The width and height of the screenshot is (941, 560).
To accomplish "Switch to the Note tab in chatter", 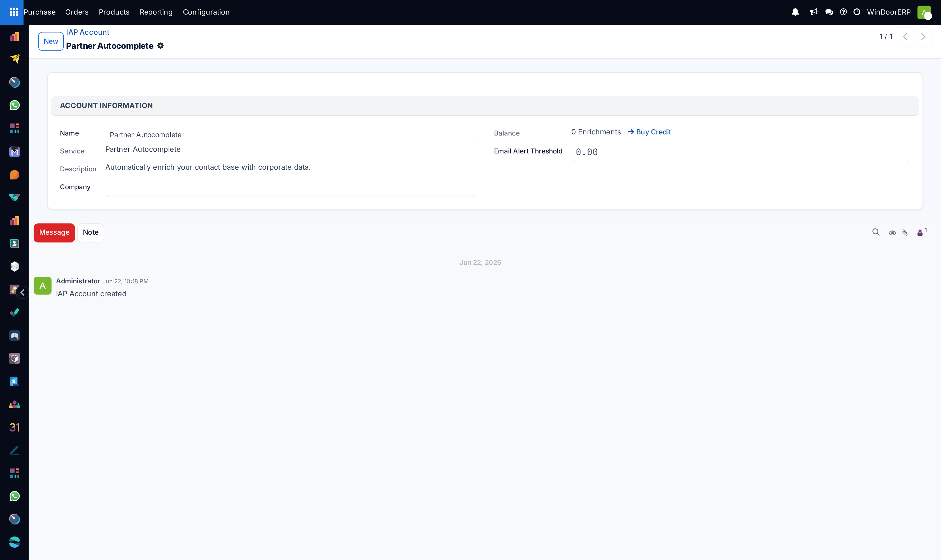I will [90, 233].
